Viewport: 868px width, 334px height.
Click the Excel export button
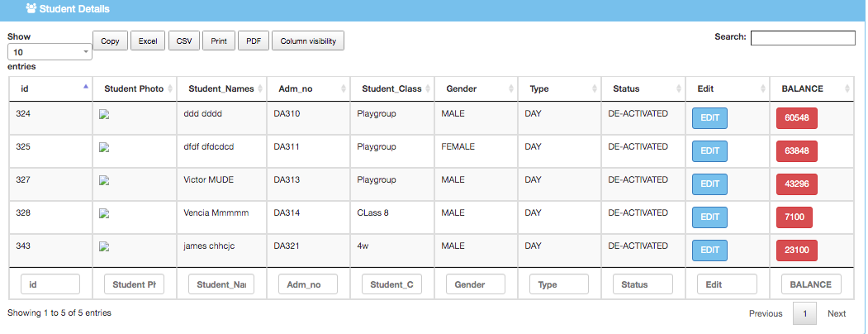pos(148,41)
